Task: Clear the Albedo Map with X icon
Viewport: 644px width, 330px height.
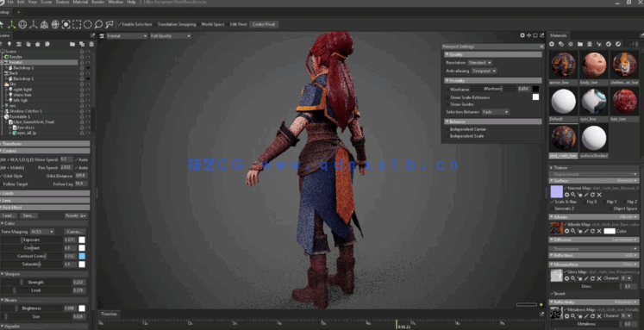Action: click(x=599, y=231)
